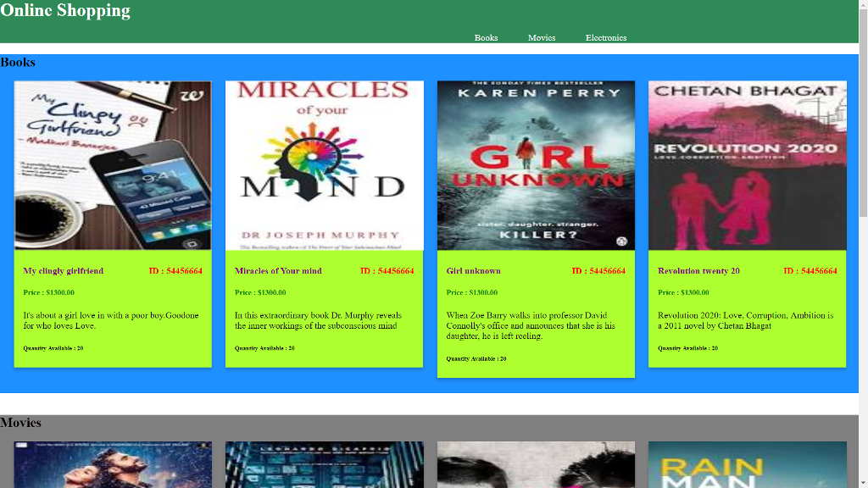
Task: Click Quantity Available on Girl unknown card
Action: pyautogui.click(x=476, y=358)
